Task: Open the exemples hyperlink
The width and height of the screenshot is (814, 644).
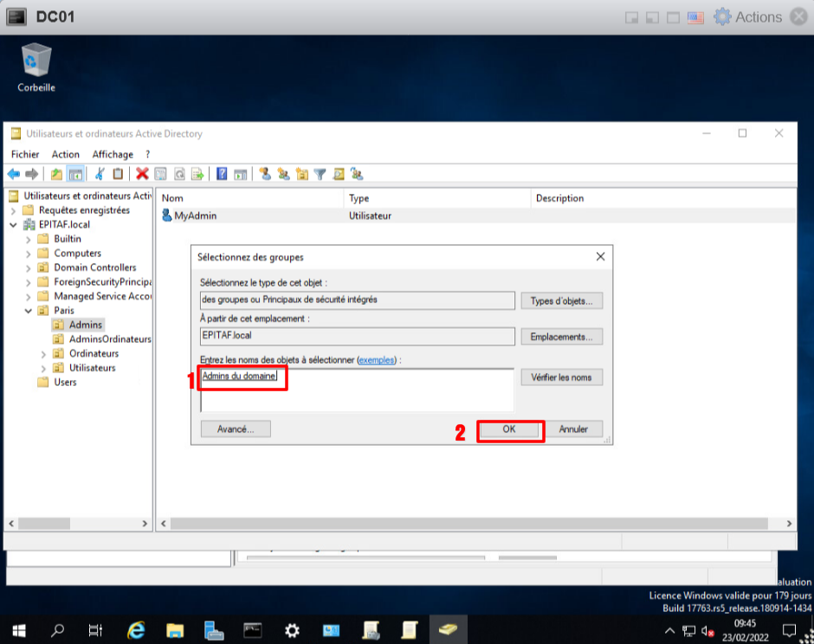Action: [x=376, y=359]
